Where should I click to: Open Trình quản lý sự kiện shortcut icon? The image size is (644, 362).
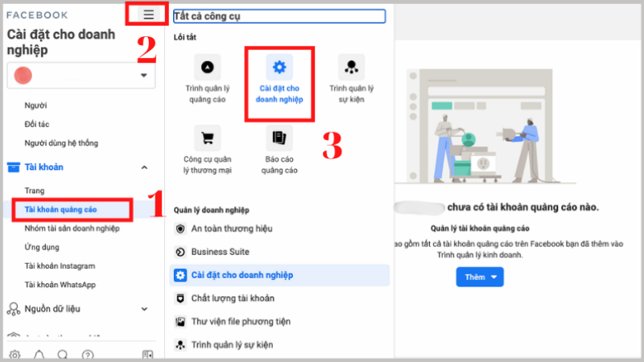351,68
